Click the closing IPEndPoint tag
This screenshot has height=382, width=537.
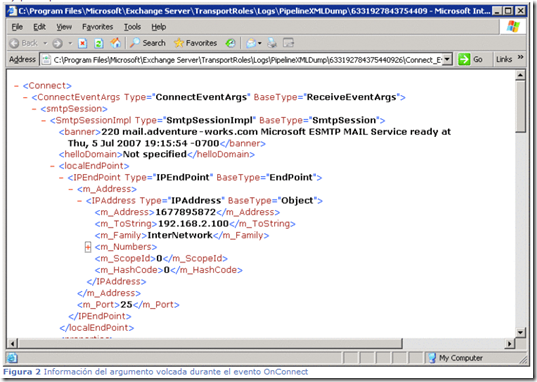pos(100,316)
